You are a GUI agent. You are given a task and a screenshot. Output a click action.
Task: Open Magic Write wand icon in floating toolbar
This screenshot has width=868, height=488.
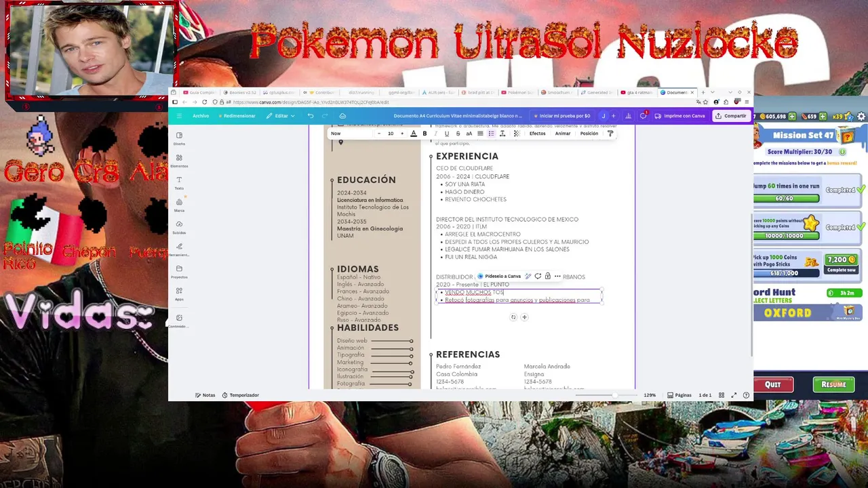[x=528, y=277]
